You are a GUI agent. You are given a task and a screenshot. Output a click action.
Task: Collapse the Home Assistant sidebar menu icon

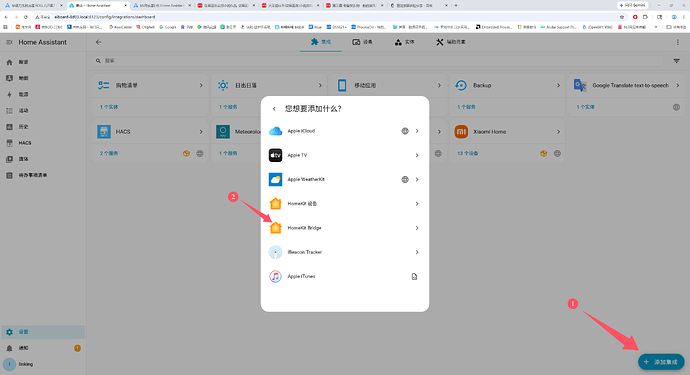(x=9, y=42)
